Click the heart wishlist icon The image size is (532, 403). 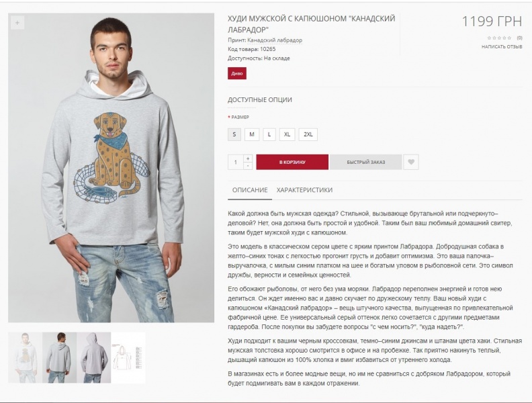[411, 162]
